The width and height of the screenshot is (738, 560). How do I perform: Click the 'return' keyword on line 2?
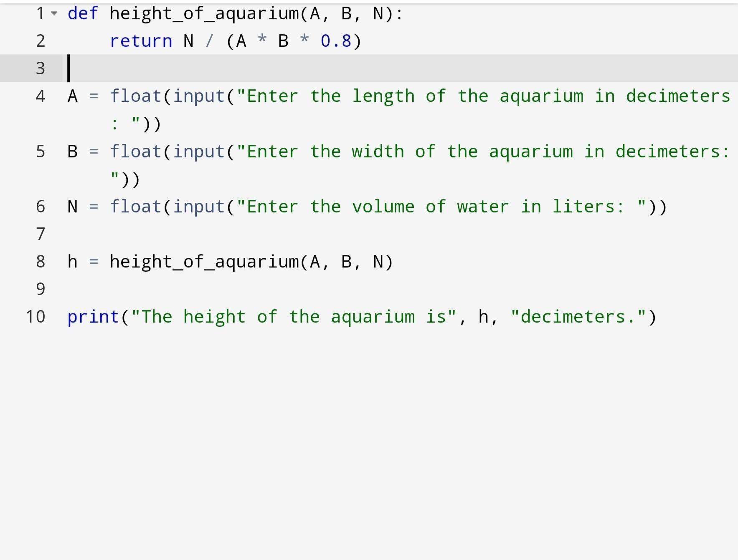141,41
